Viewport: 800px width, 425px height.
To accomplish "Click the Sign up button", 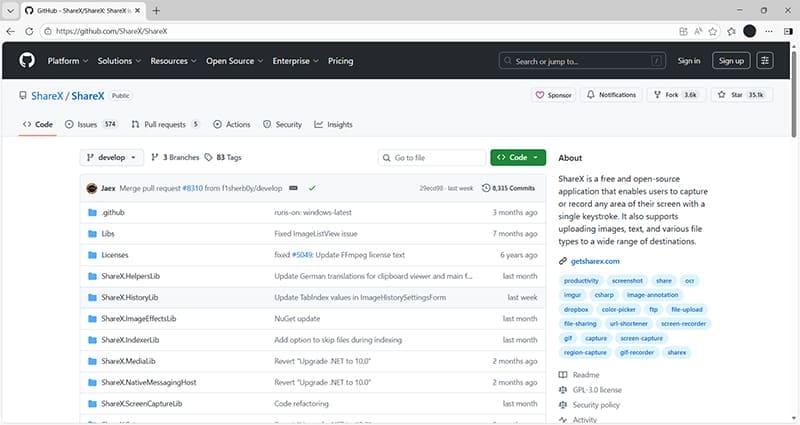I will click(730, 61).
